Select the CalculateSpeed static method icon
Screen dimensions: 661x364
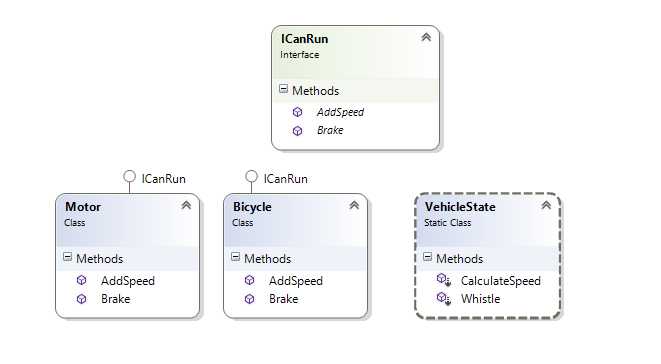click(443, 280)
